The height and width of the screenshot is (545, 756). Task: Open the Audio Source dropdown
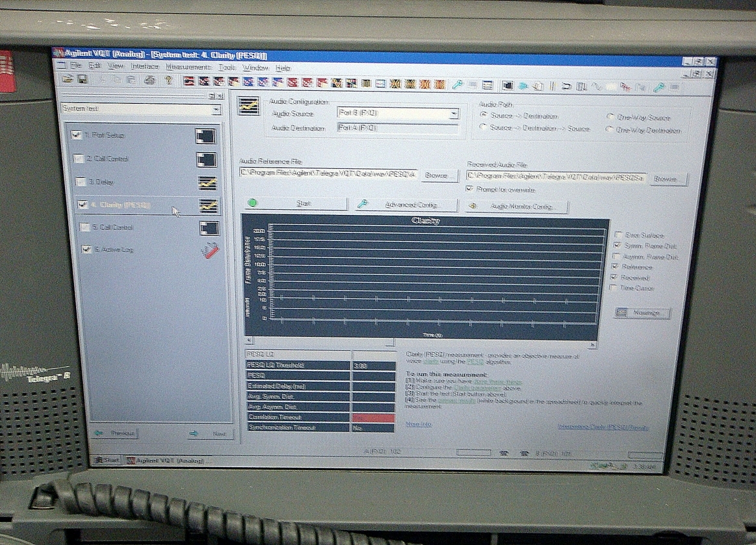tap(454, 114)
